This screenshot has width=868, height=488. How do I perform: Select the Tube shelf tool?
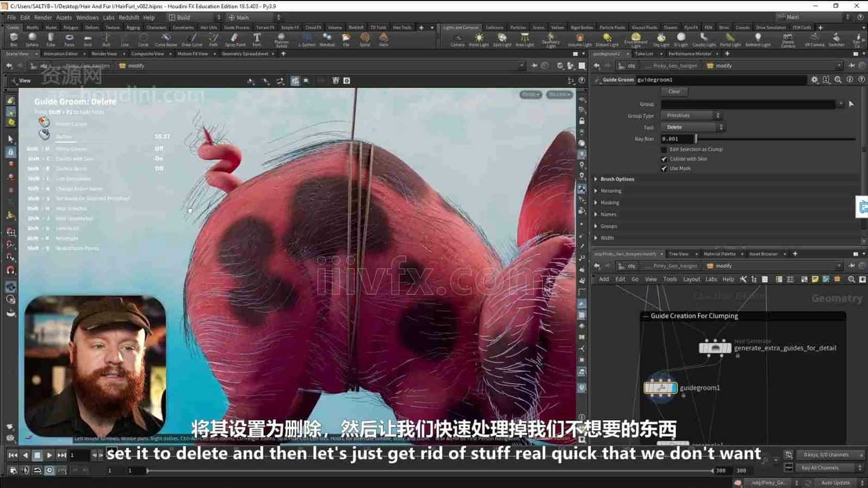point(51,40)
